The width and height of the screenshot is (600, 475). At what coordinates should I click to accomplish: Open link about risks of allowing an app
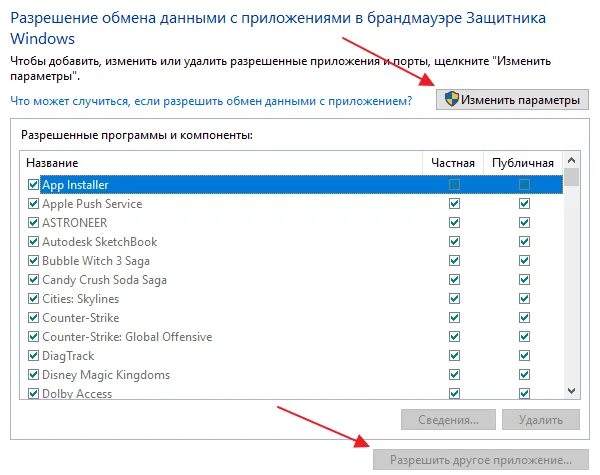point(211,101)
